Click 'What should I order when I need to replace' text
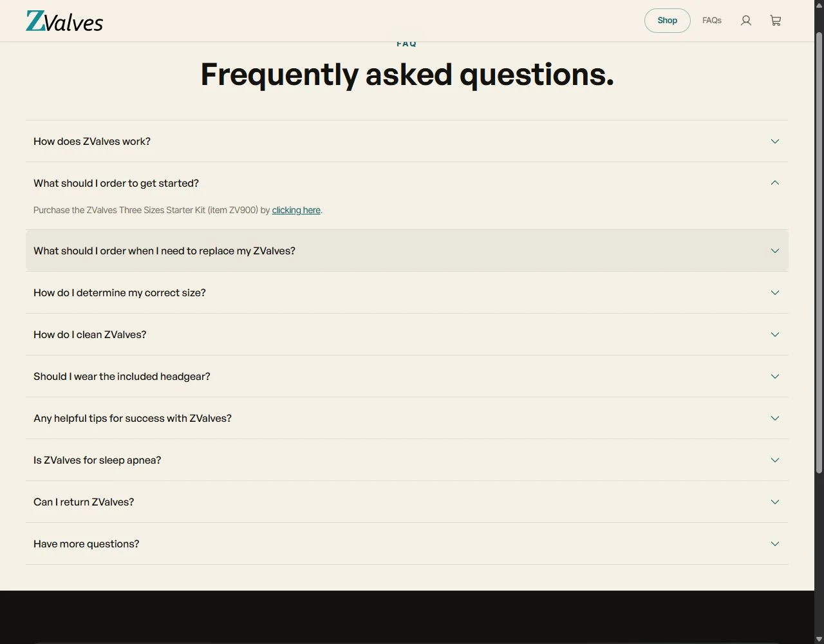Screen dimensions: 824x644 tap(164, 251)
